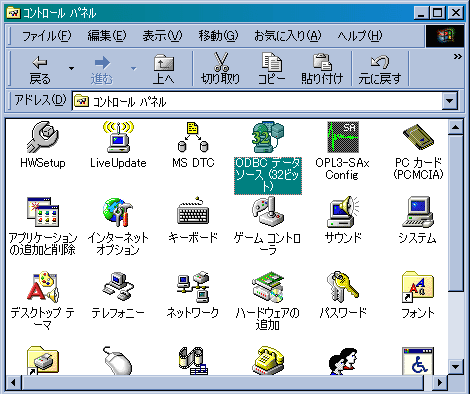The height and width of the screenshot is (394, 470).
Task: Open the ヘルプ(H) menu
Action: [360, 35]
